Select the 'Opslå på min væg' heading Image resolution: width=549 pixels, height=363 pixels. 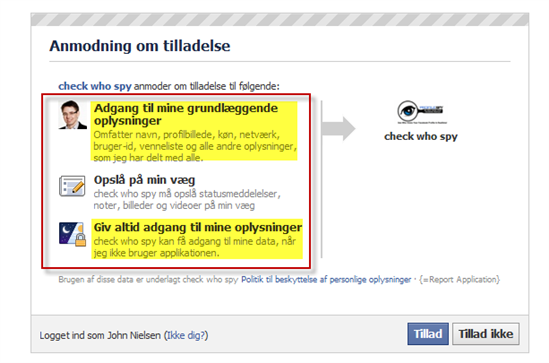(x=144, y=180)
